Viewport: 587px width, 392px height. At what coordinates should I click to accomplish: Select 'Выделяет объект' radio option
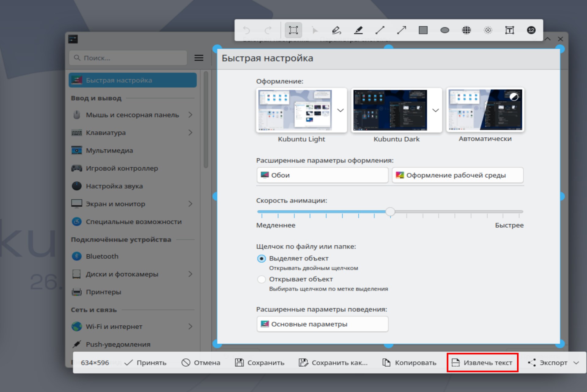261,259
